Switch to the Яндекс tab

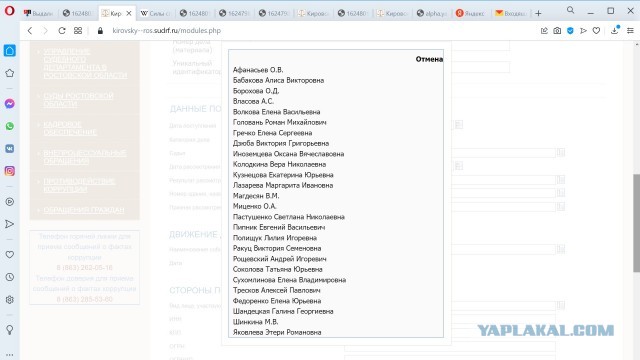pos(471,13)
